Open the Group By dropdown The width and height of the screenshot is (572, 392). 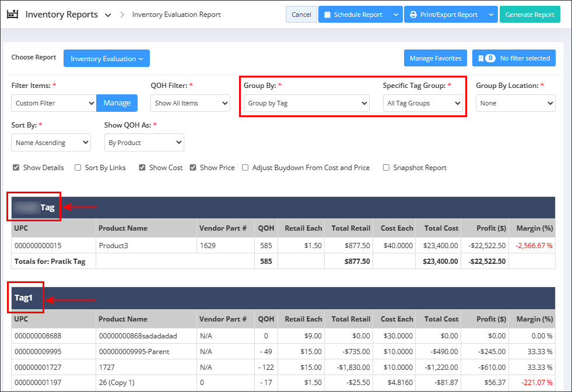click(x=307, y=103)
